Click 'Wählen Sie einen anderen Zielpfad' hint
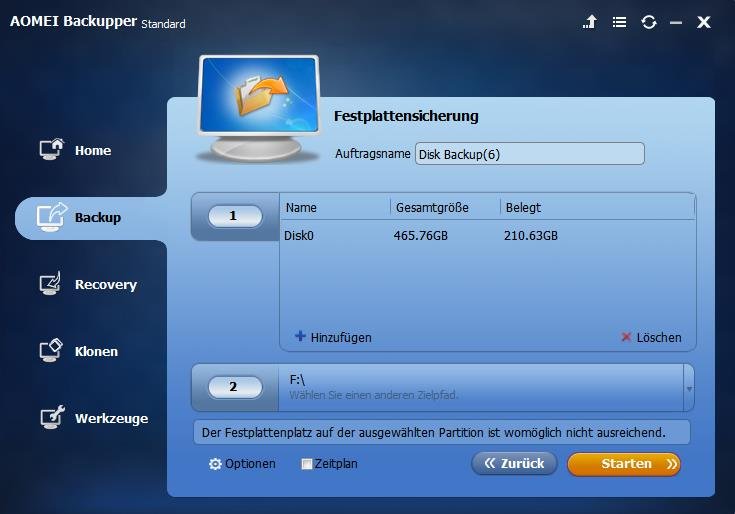 click(x=374, y=395)
